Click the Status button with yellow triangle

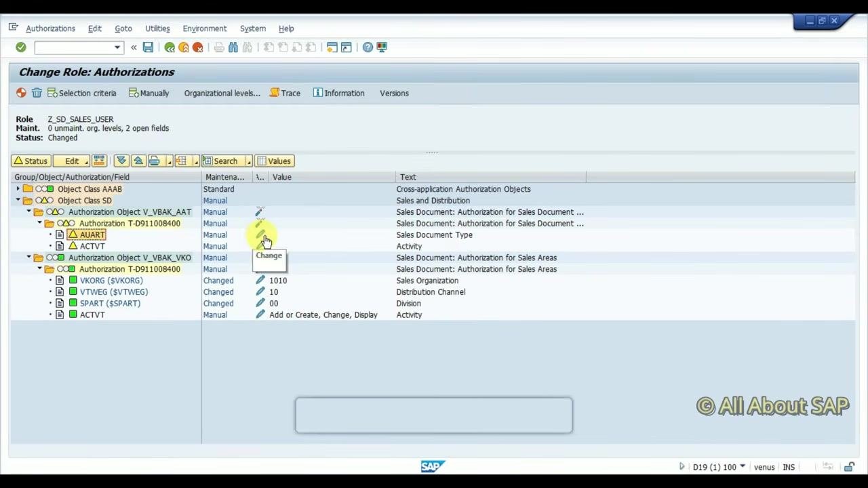pyautogui.click(x=31, y=161)
